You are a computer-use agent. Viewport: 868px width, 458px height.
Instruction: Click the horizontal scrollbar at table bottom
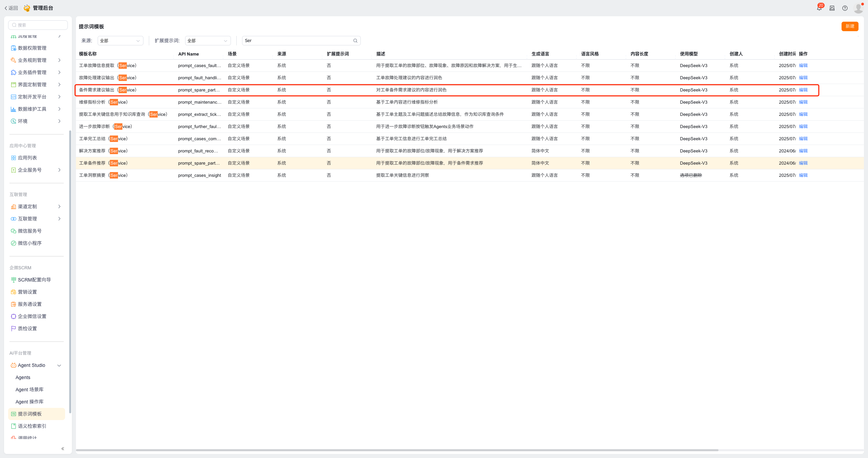click(397, 450)
